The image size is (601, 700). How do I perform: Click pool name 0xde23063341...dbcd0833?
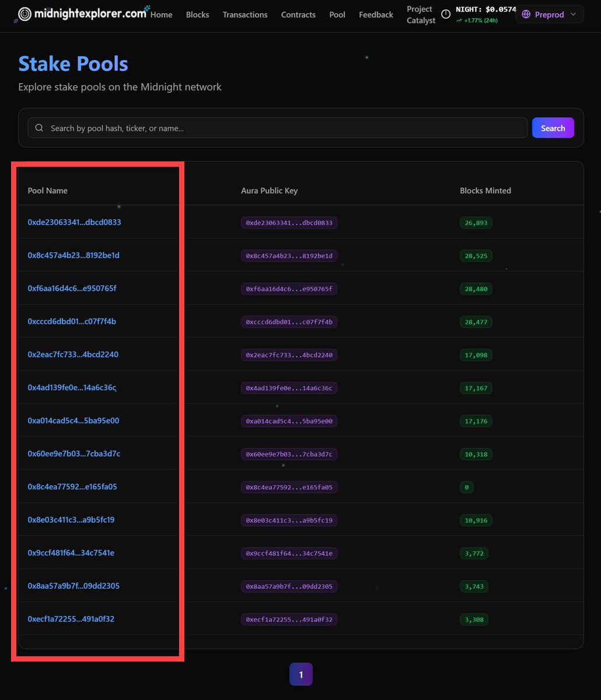click(74, 222)
